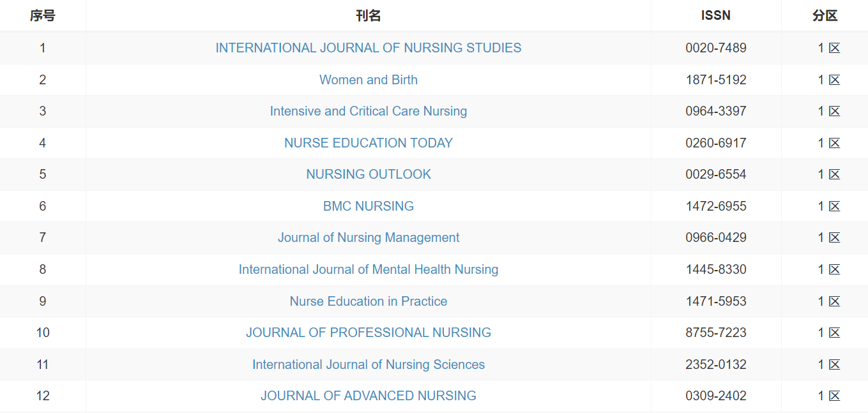Click ISSN 0309-2402 cell
The width and height of the screenshot is (868, 413).
click(716, 396)
